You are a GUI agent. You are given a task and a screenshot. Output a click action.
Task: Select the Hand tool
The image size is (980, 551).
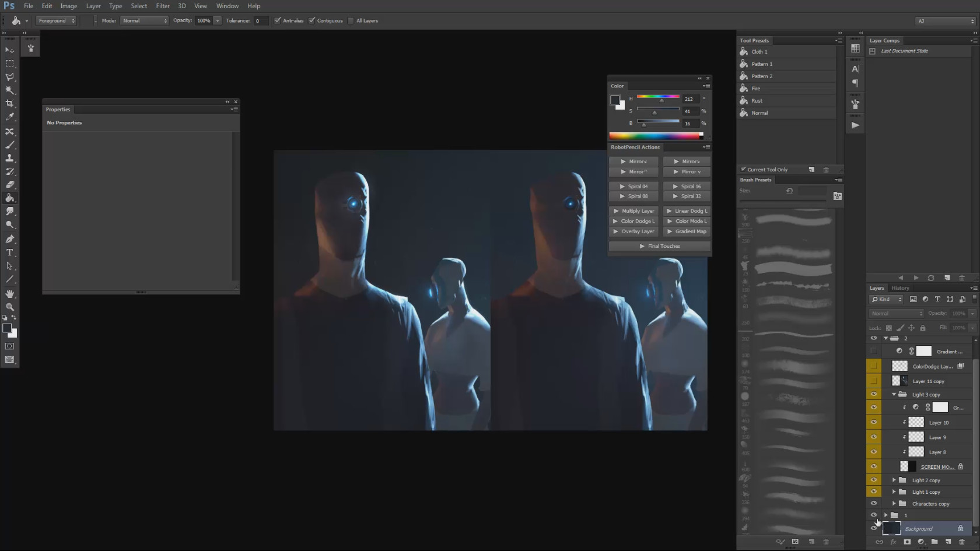(10, 293)
